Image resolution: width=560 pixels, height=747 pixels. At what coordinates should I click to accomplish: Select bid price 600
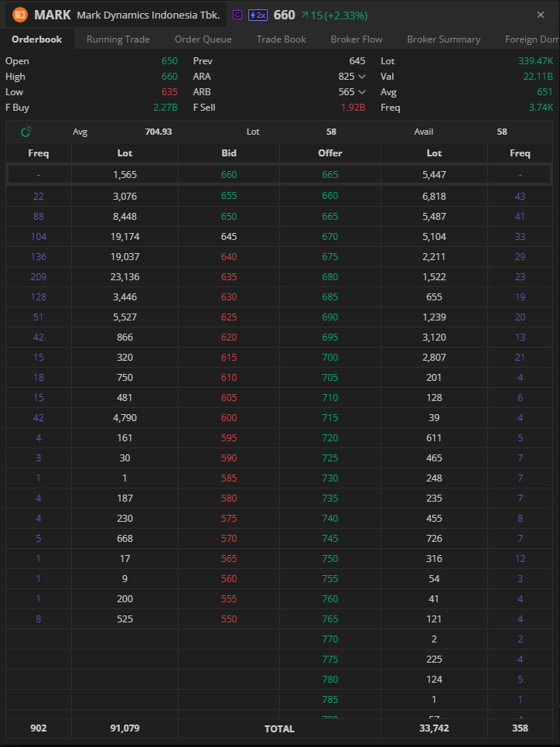(229, 418)
